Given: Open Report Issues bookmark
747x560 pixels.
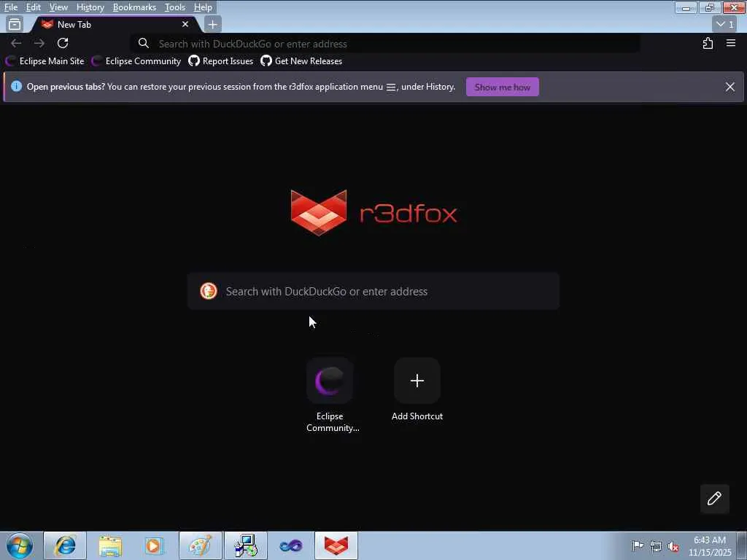Looking at the screenshot, I should coord(220,61).
